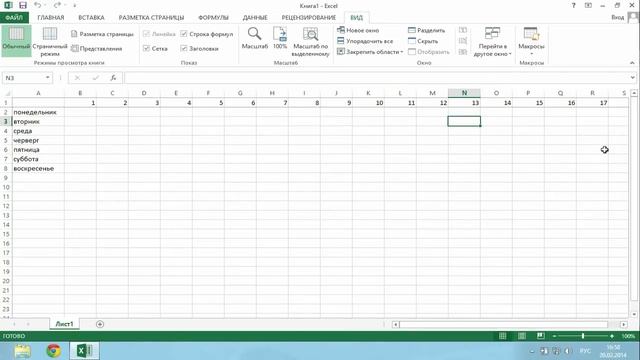Undo the last action

[x=38, y=6]
